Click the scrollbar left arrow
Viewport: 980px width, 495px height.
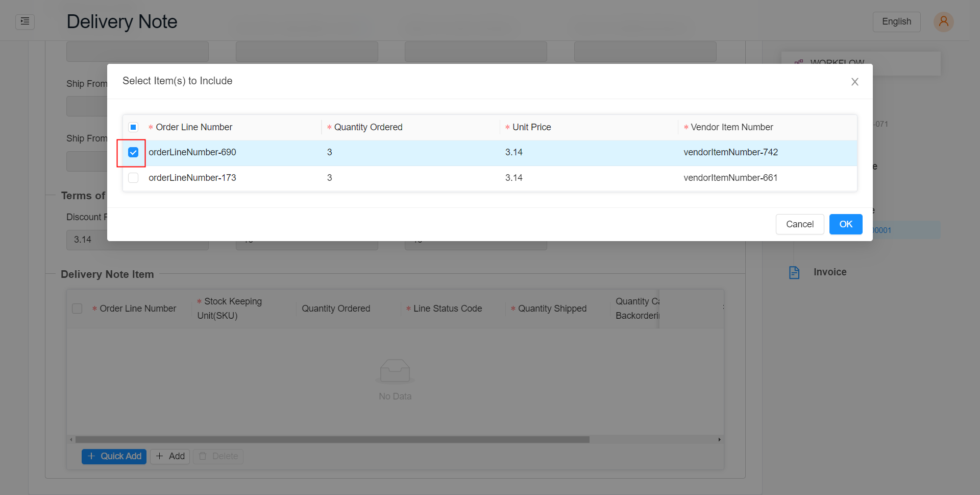[71, 439]
